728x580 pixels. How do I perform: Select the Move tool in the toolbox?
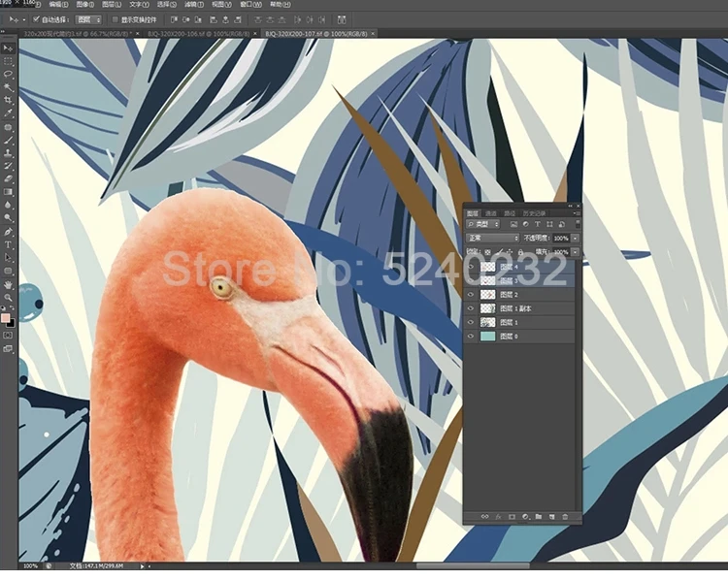8,48
